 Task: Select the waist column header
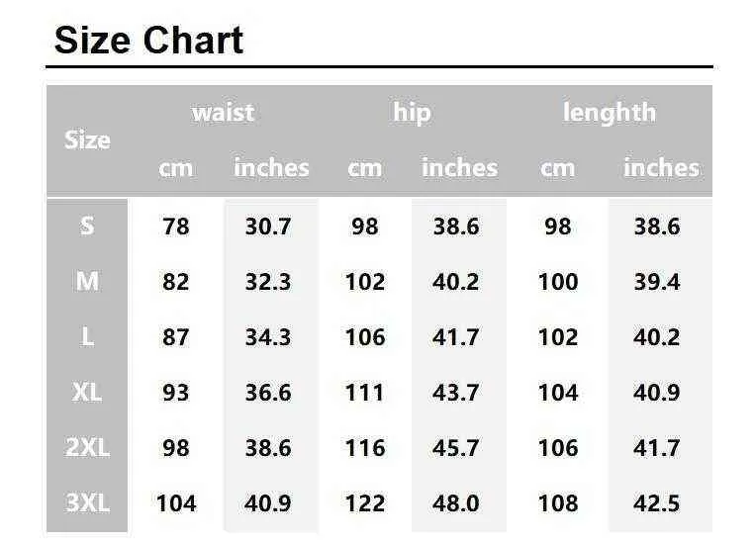tap(223, 113)
